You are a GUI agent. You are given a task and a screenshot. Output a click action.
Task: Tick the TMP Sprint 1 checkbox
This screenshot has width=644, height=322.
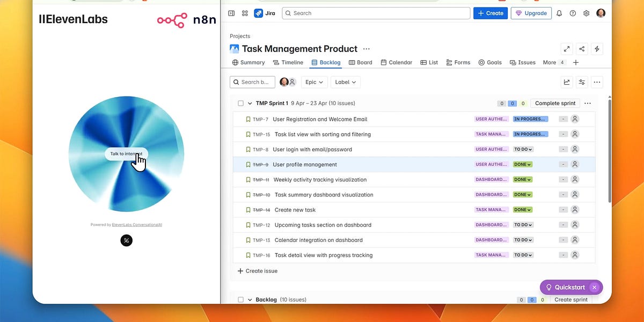point(241,104)
